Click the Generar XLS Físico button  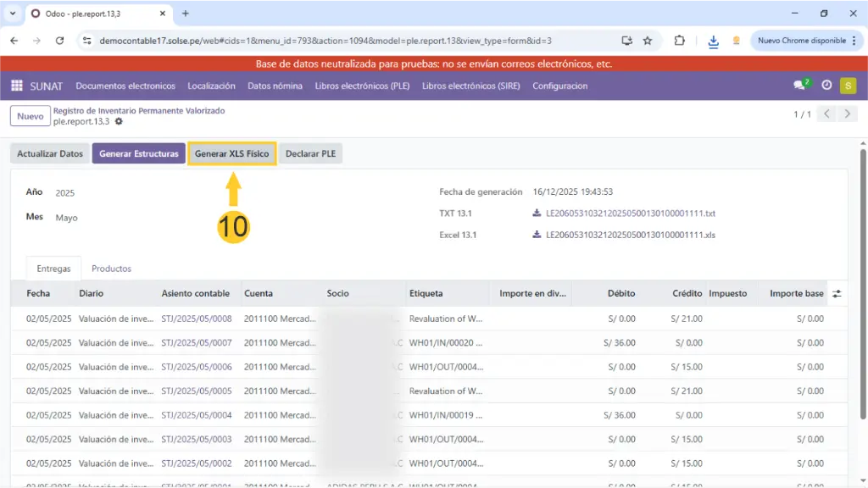tap(231, 154)
